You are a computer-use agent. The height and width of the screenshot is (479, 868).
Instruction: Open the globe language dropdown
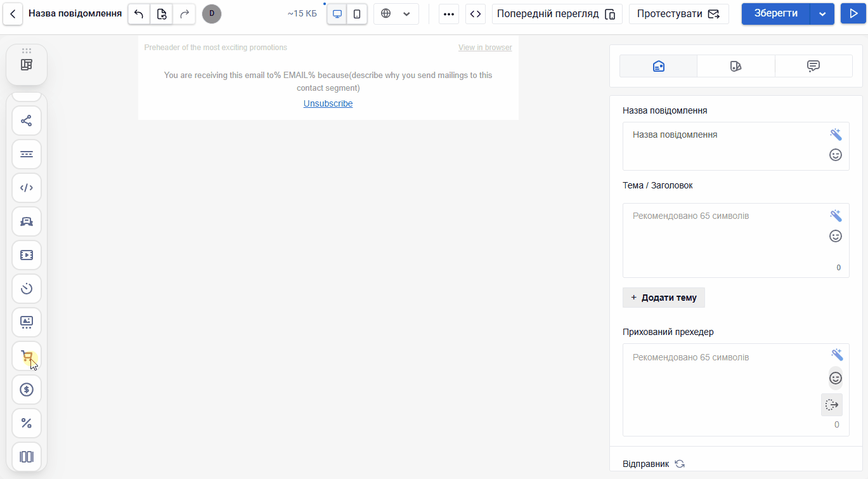pos(396,14)
